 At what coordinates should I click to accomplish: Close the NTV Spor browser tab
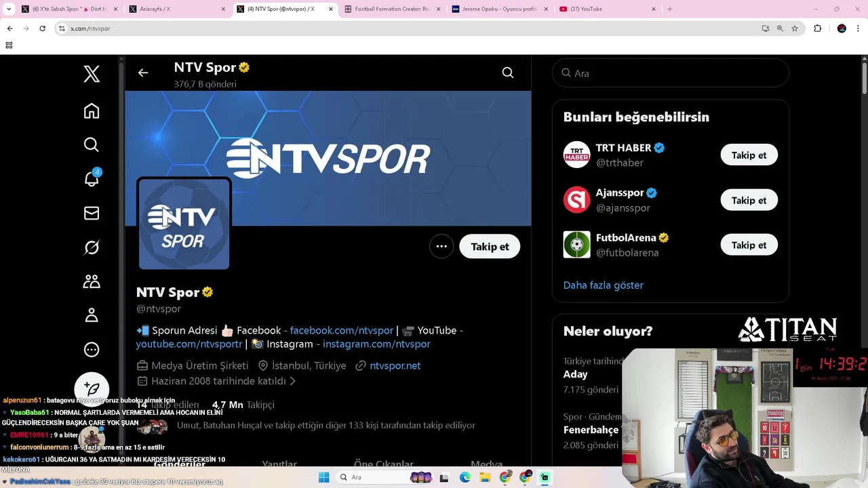(x=331, y=9)
